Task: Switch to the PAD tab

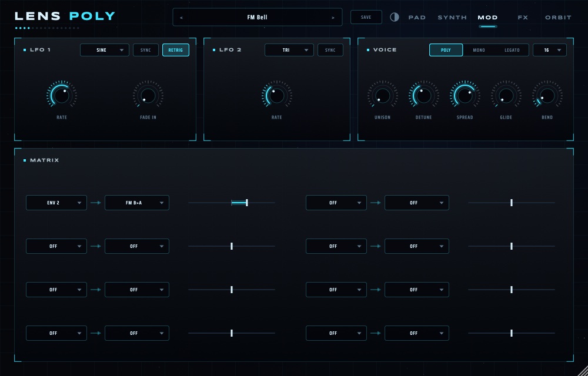Action: [x=417, y=18]
